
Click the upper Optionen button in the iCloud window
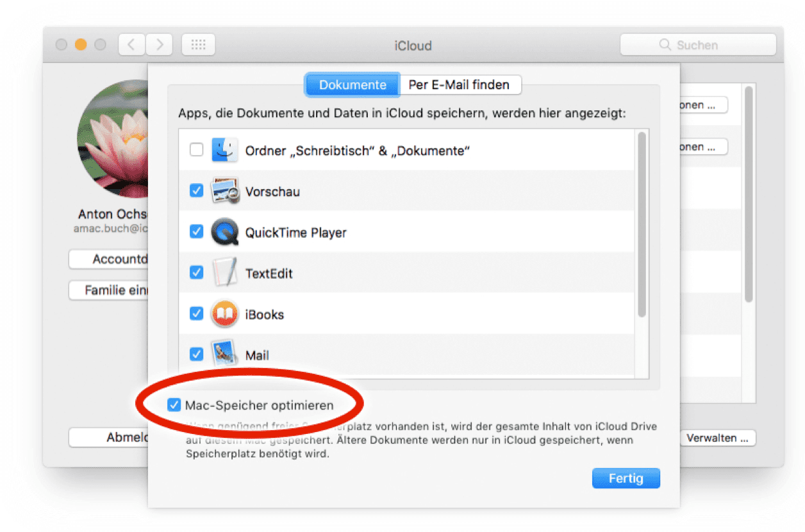[x=703, y=105]
